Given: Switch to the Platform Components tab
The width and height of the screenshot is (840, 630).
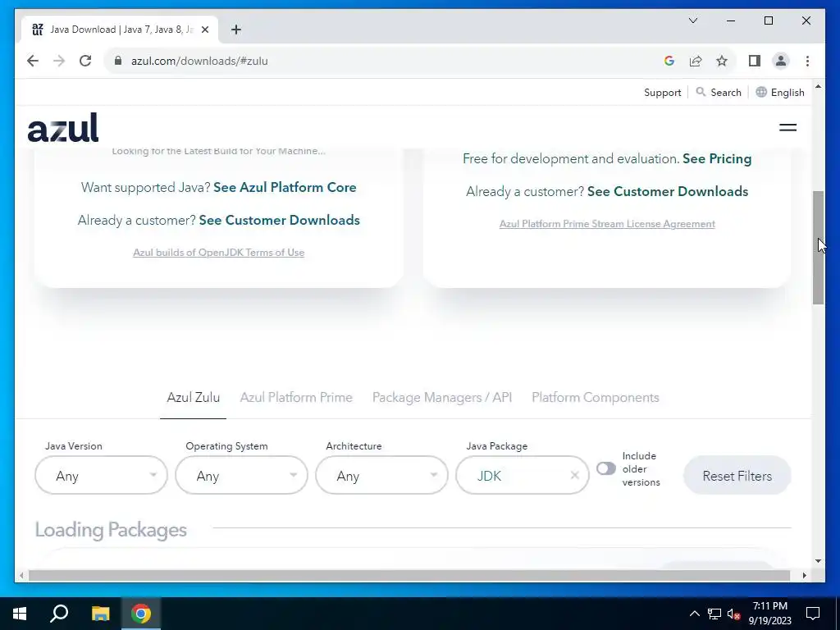Looking at the screenshot, I should click(596, 398).
